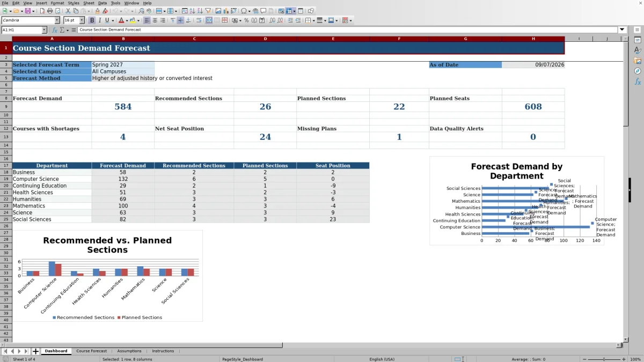644x362 pixels.
Task: Click the Print icon in toolbar
Action: (50, 11)
